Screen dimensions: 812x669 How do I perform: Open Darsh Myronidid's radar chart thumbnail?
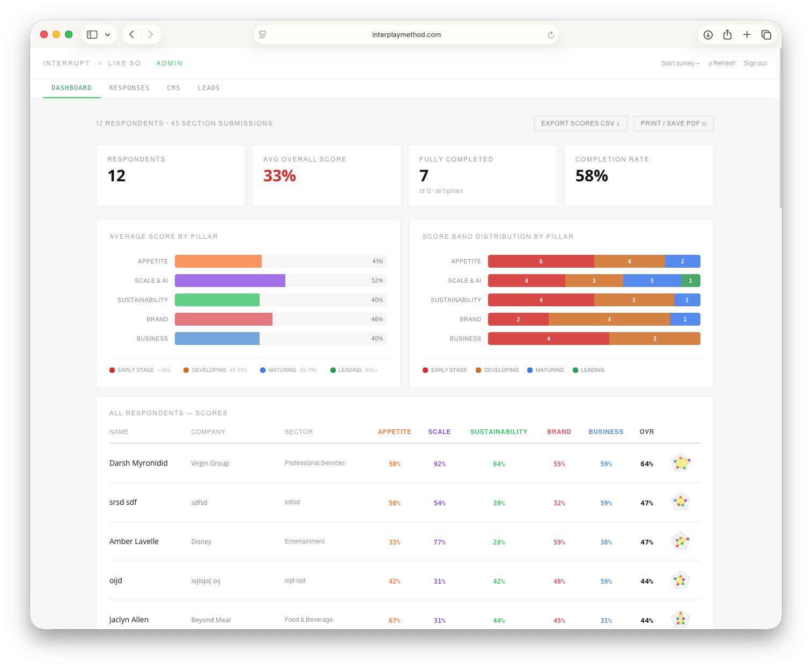pyautogui.click(x=681, y=462)
